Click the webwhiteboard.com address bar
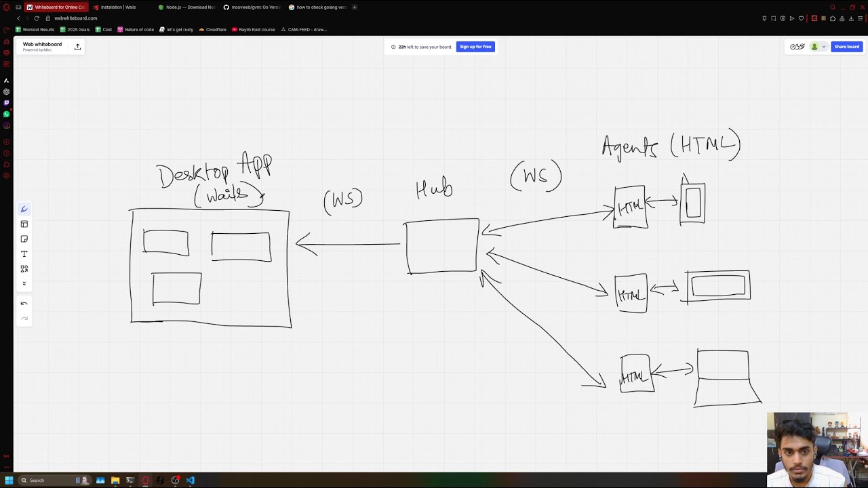This screenshot has height=488, width=868. tap(75, 18)
